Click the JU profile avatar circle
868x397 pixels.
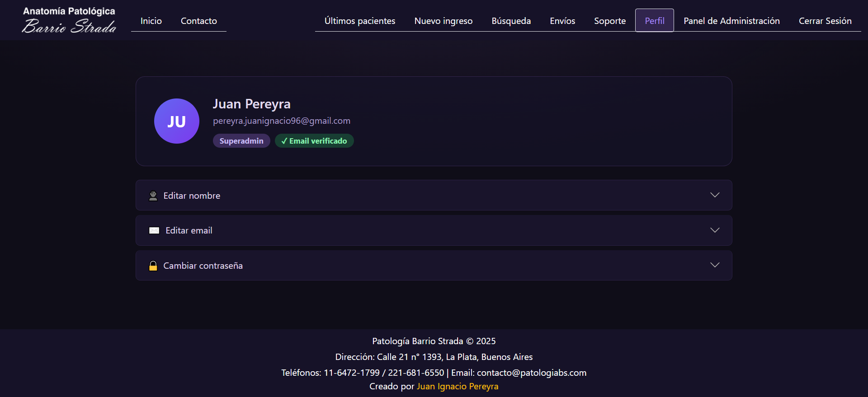176,121
